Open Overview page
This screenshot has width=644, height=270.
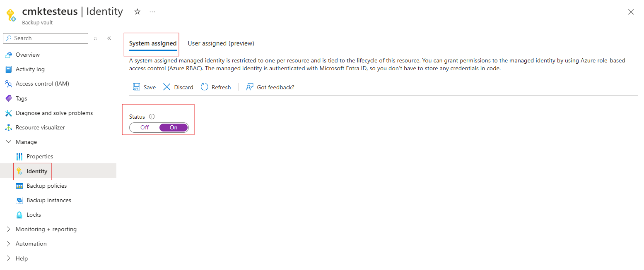(28, 55)
